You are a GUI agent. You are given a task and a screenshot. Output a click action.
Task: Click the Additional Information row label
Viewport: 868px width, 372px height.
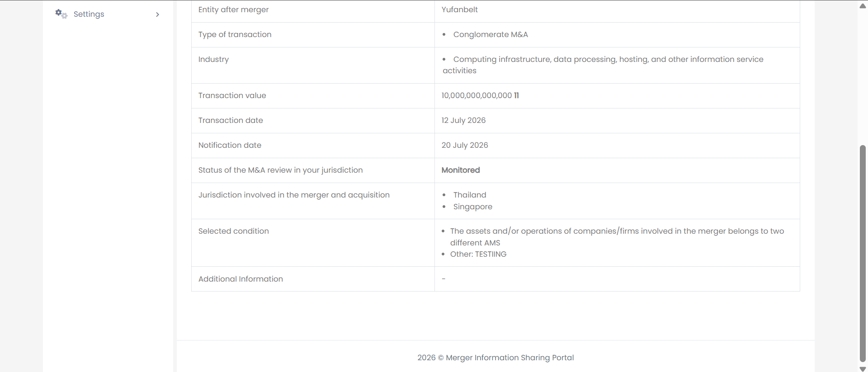pyautogui.click(x=241, y=279)
